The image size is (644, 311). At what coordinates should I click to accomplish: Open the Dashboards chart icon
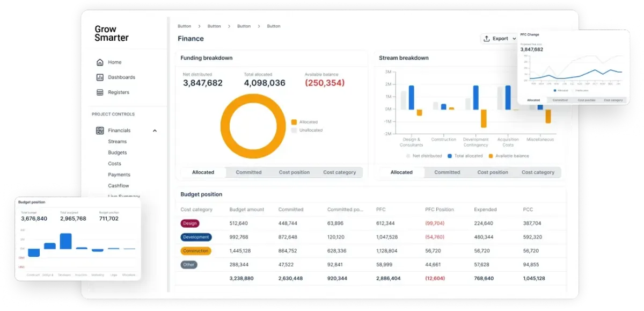click(100, 77)
